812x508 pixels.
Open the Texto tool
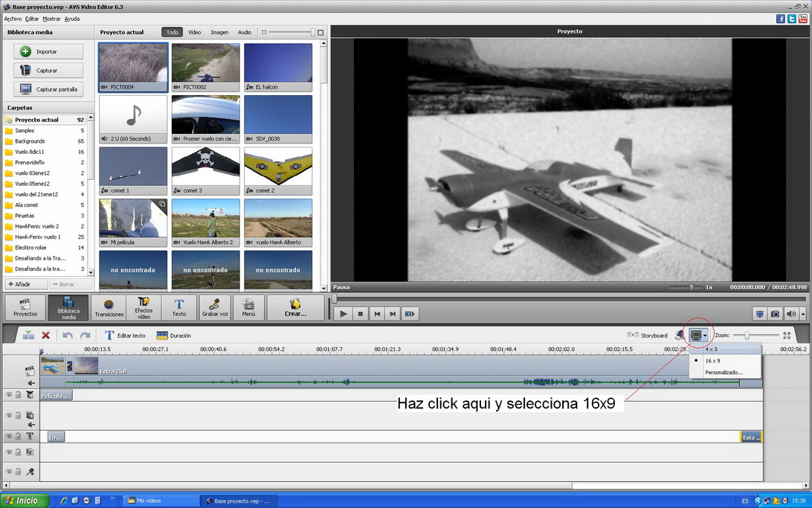(179, 307)
